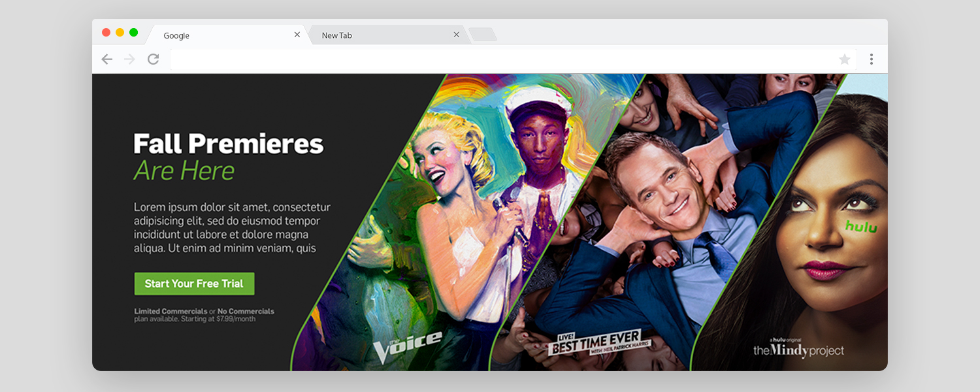Click the yellow window minimize button
Image resolution: width=980 pixels, height=392 pixels.
click(x=120, y=33)
